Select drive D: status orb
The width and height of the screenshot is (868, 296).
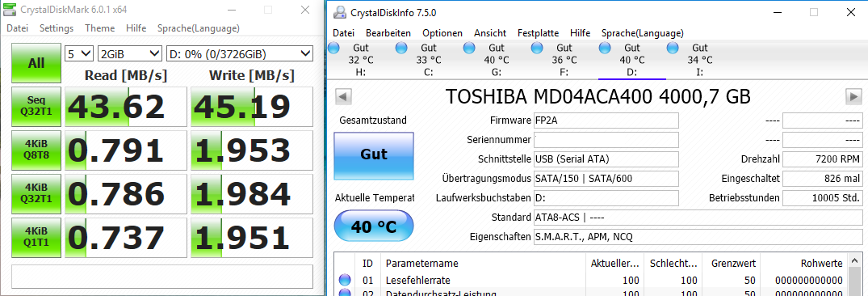[x=605, y=48]
